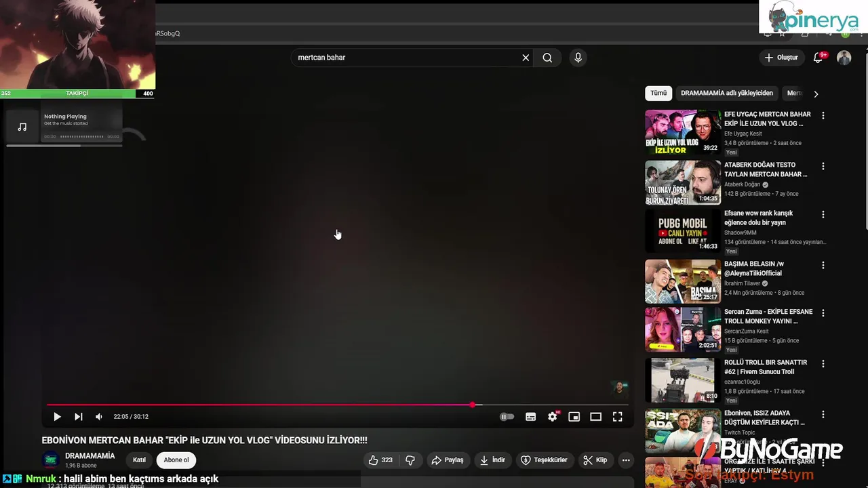Open options for Rollü Troll video
The height and width of the screenshot is (488, 868).
tap(823, 364)
